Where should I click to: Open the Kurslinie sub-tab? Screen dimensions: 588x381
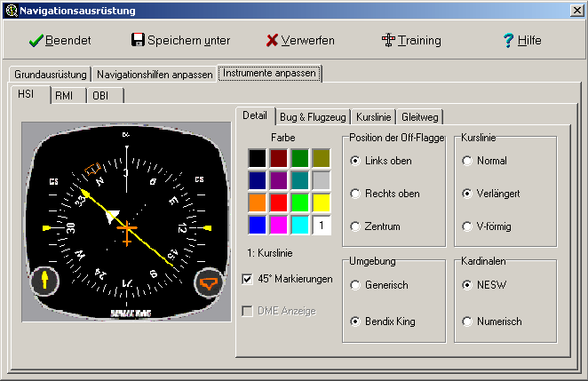tap(374, 117)
